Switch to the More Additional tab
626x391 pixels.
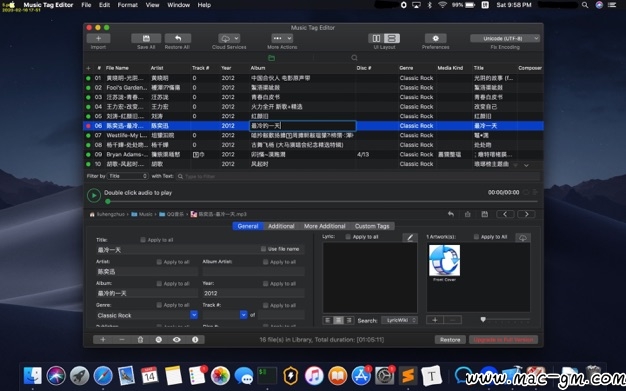[x=325, y=226]
